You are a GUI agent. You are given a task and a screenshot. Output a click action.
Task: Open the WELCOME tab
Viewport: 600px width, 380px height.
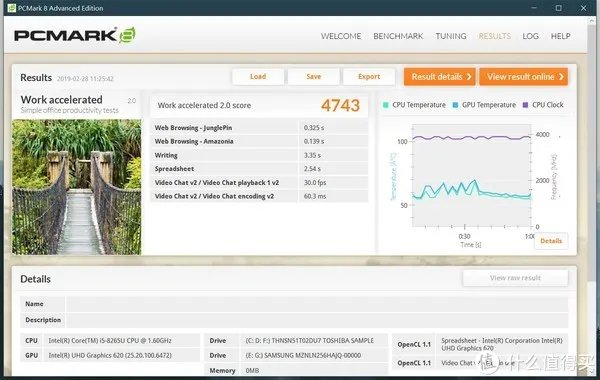coord(341,36)
